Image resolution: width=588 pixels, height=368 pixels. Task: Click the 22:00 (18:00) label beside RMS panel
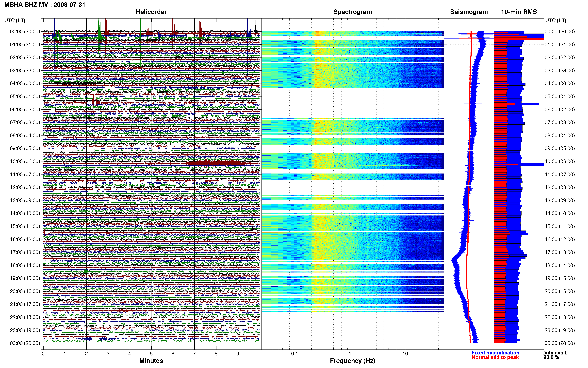560,317
